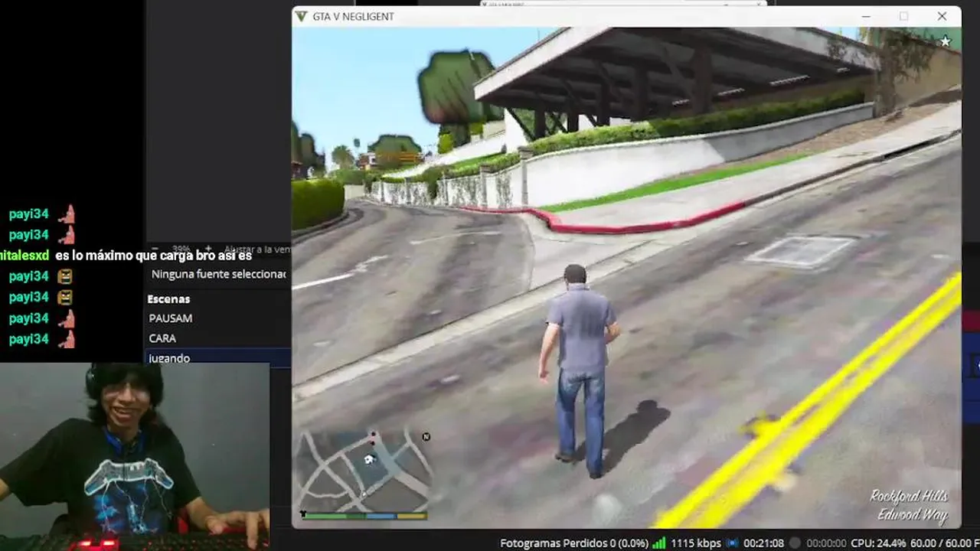This screenshot has width=980, height=551.
Task: Click the blue streaming indicator beside 00:21:08
Action: (x=733, y=543)
